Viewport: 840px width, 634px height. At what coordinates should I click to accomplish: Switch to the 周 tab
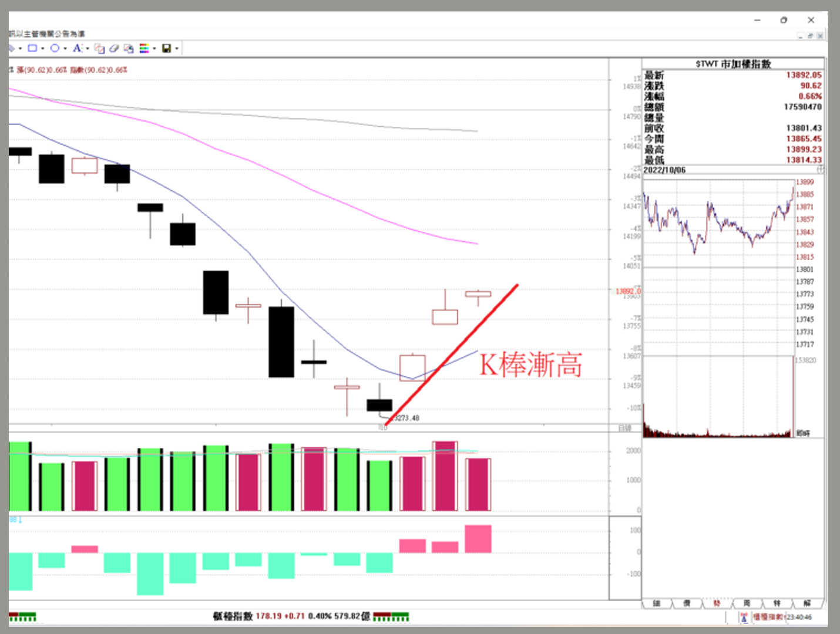coord(747,603)
